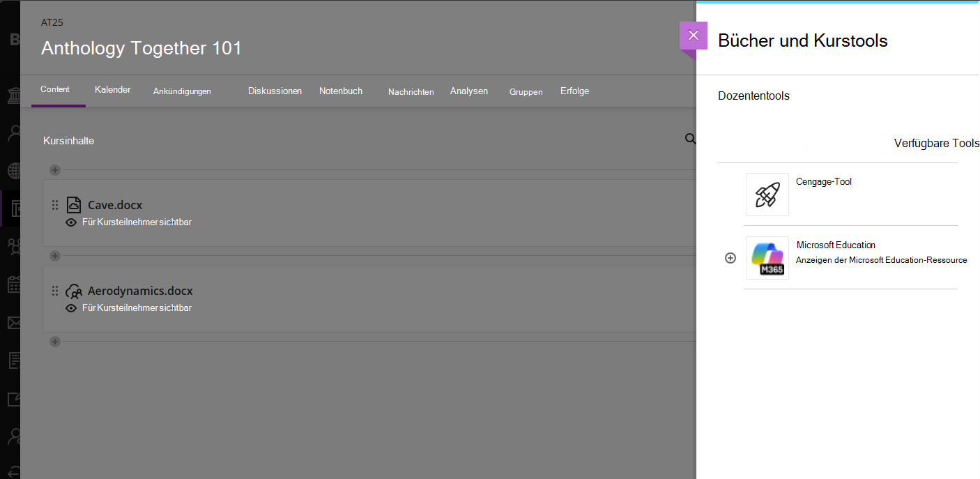This screenshot has width=980, height=479.
Task: Open the Aerodynamics.docx title link
Action: click(140, 291)
